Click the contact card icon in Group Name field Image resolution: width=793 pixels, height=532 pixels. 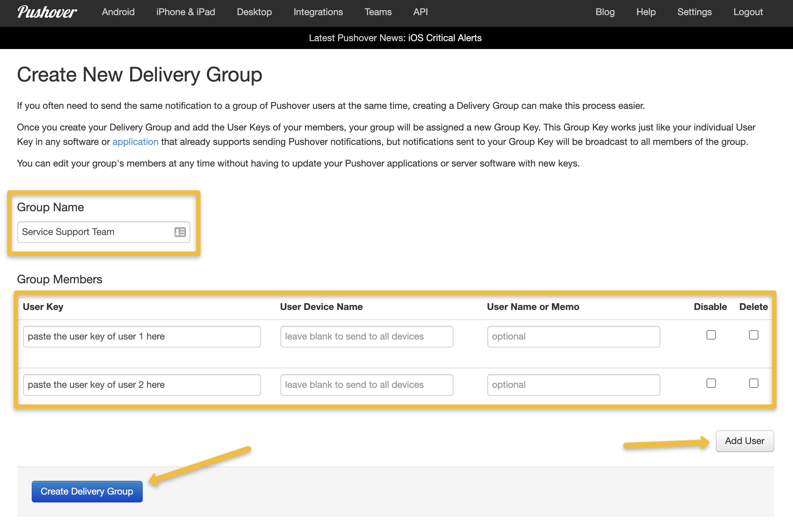[180, 232]
